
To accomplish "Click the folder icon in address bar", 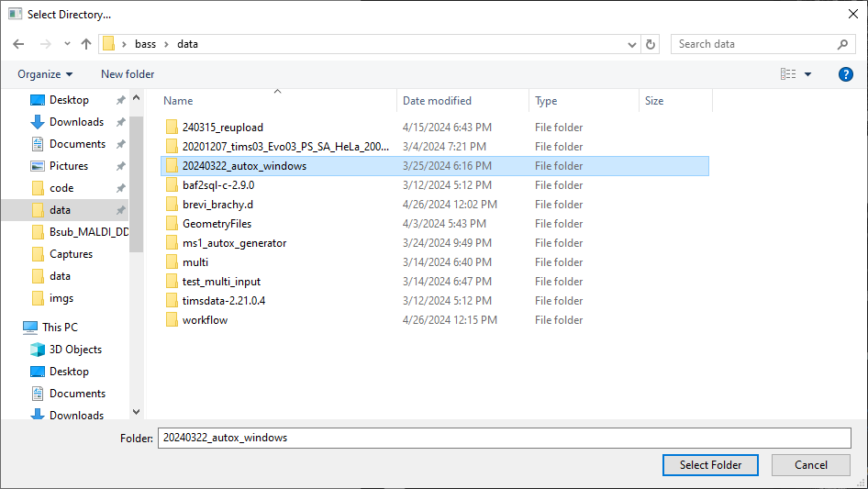I will click(x=109, y=44).
